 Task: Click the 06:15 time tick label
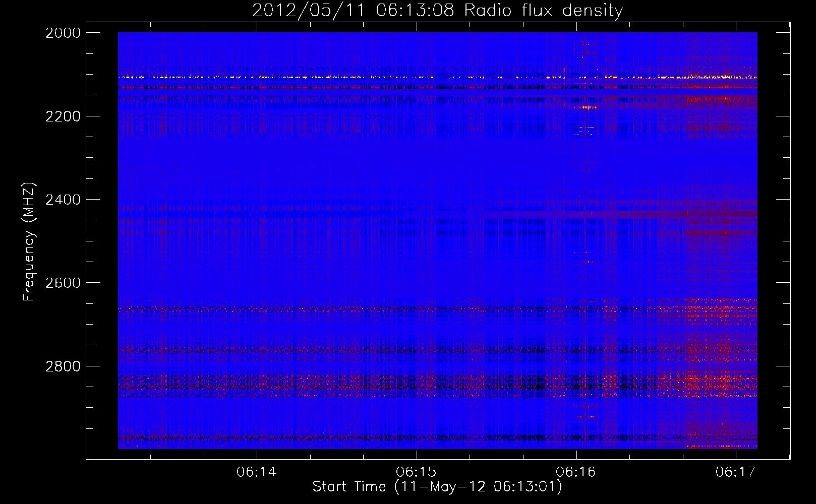point(417,472)
